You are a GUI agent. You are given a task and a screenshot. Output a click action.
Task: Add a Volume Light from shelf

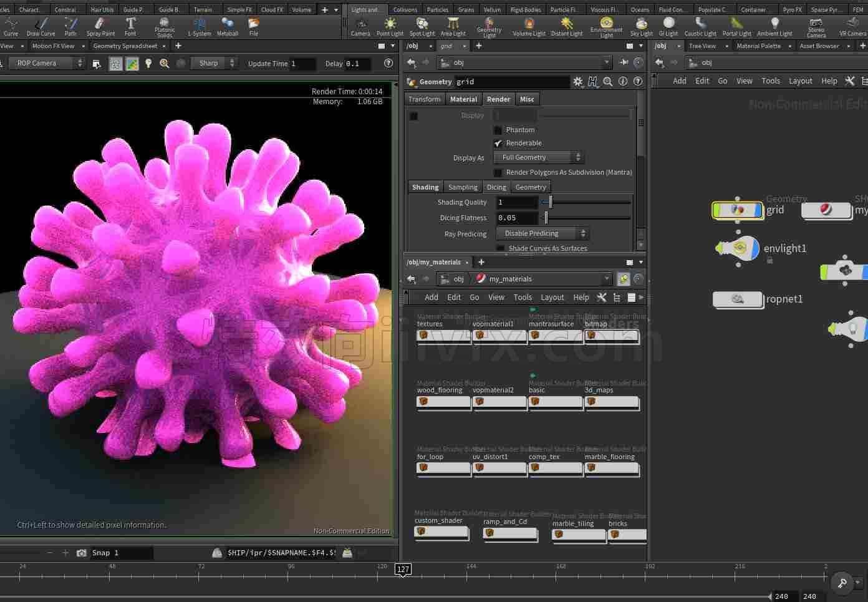(529, 26)
